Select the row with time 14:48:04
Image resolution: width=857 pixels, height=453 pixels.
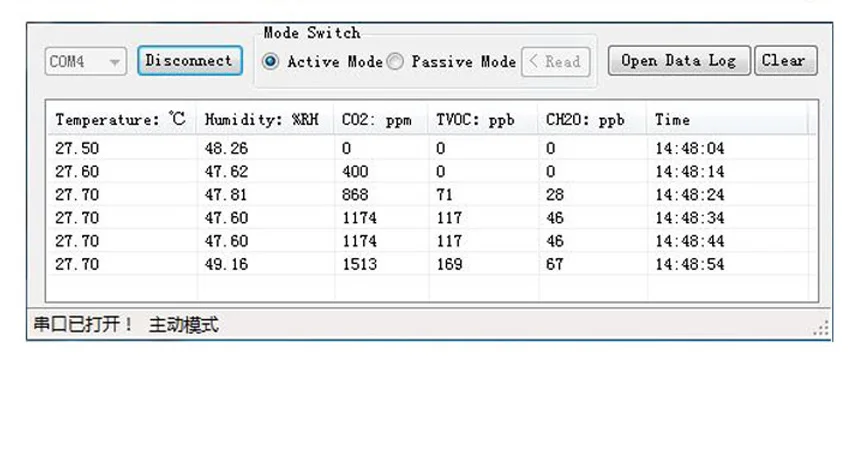[432, 148]
